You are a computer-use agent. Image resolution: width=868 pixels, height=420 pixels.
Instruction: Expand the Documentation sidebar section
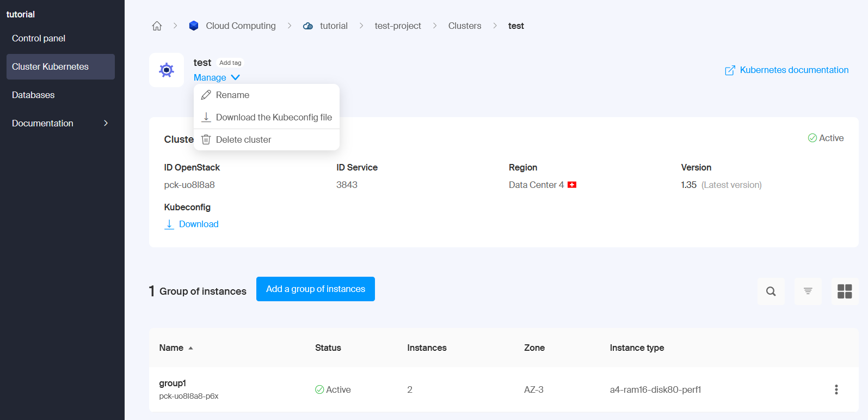61,123
